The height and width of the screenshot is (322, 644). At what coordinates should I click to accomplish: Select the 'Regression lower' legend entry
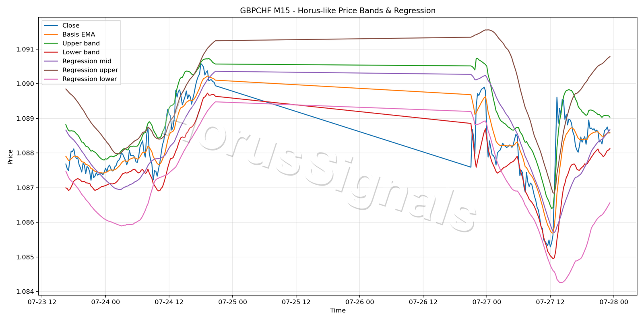tap(89, 79)
